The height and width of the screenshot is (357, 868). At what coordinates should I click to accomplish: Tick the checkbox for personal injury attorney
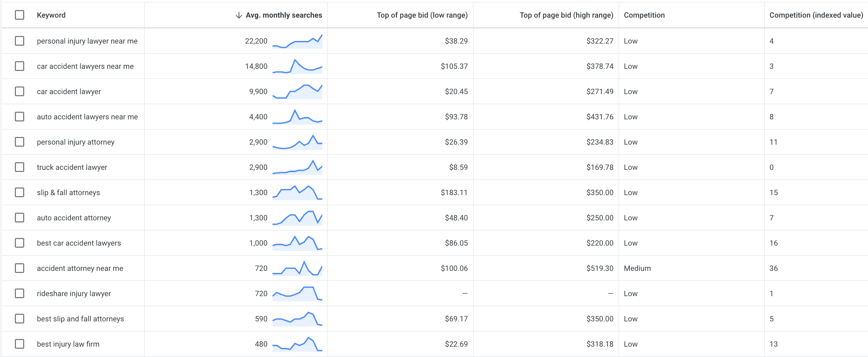[20, 142]
